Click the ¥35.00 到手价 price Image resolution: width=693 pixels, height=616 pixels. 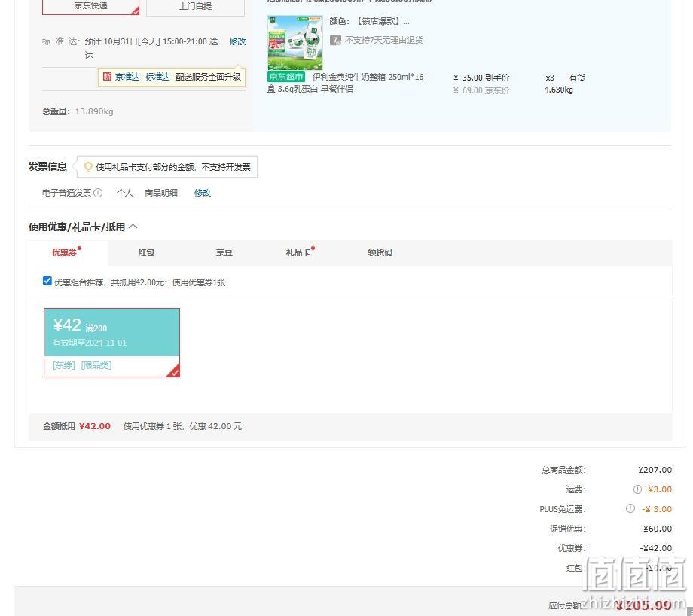[481, 78]
